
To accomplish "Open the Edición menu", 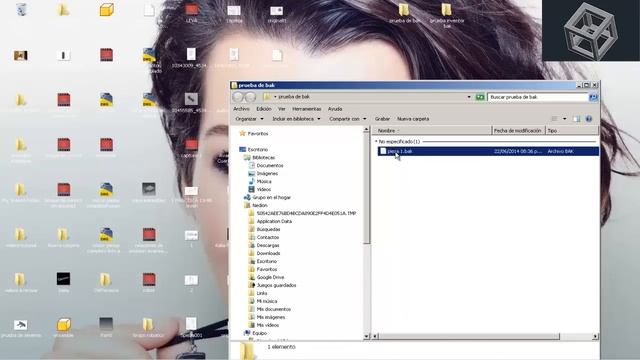I will [x=264, y=109].
